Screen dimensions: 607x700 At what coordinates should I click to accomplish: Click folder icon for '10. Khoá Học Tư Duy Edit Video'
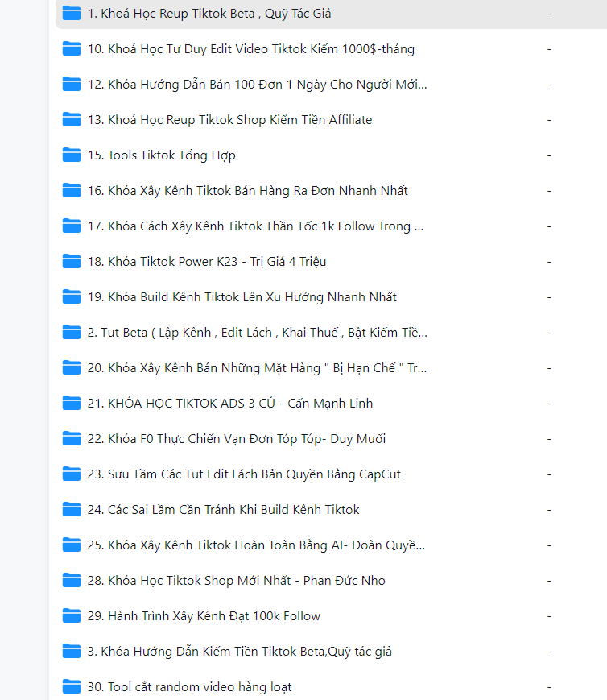(72, 48)
